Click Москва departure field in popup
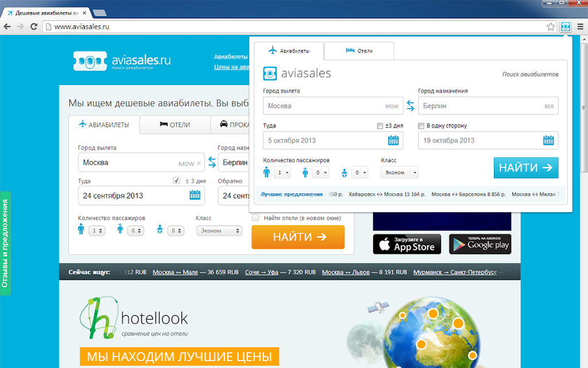The width and height of the screenshot is (588, 368). 333,106
